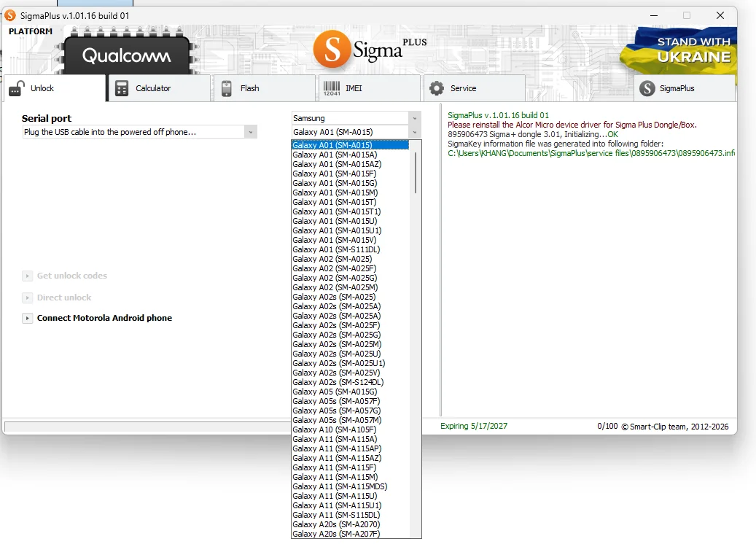Select Galaxy A11 (SM-A115AZ)
Screen dimensions: 756x552
[x=351, y=458]
